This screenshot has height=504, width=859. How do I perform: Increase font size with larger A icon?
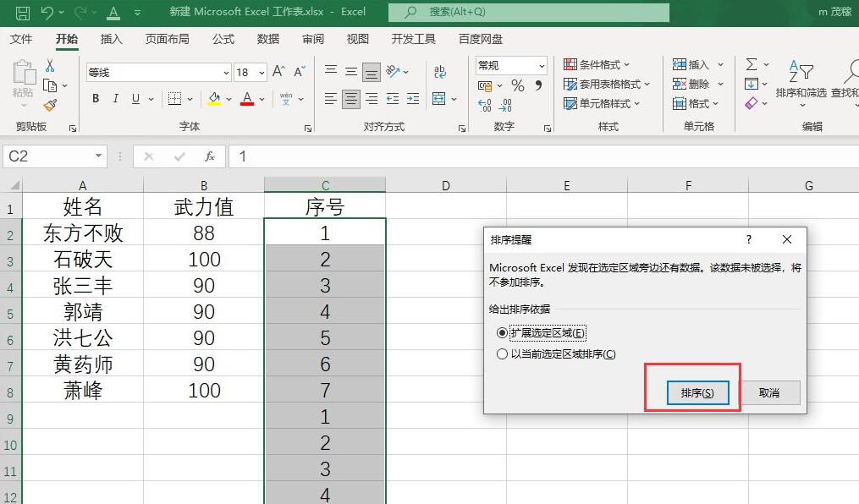point(278,72)
